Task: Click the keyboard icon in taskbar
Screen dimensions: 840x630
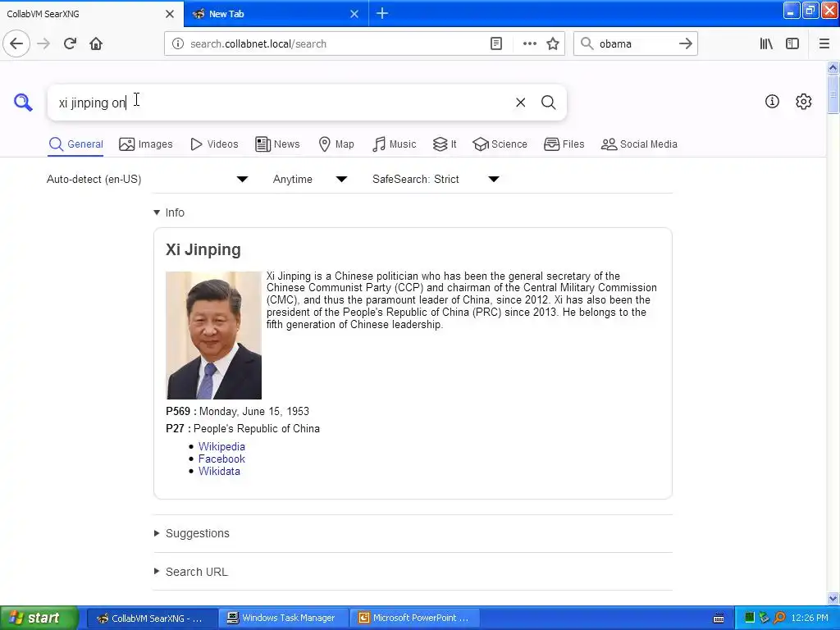Action: 719,619
